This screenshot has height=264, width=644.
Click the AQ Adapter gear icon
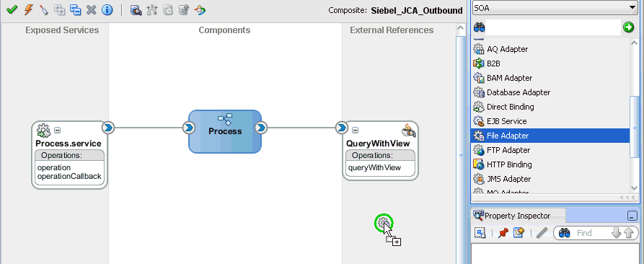coord(479,49)
